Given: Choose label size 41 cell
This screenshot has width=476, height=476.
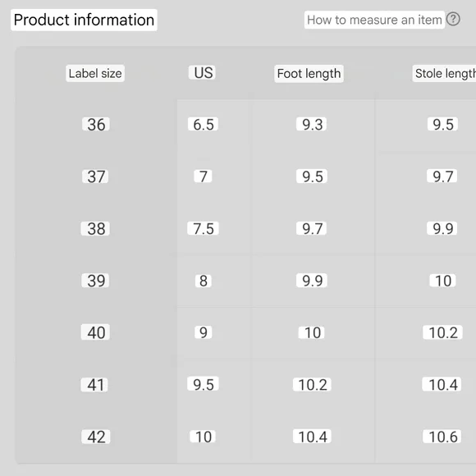Looking at the screenshot, I should pos(94,385).
